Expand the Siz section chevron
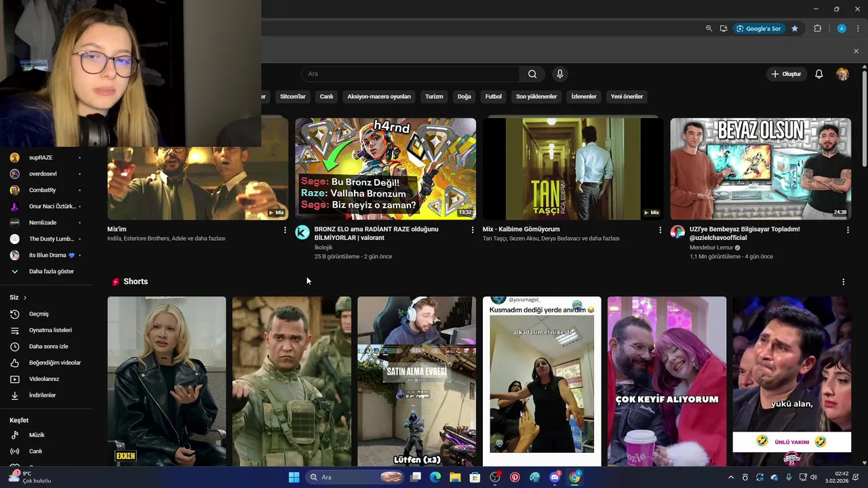Viewport: 868px width, 488px height. click(25, 298)
